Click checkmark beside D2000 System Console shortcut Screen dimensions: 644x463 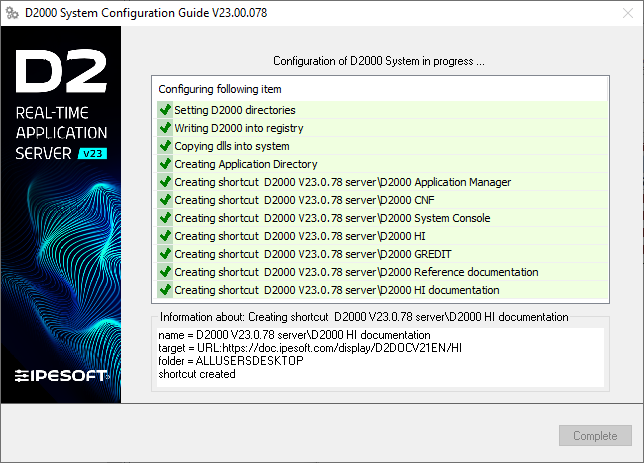pos(165,218)
